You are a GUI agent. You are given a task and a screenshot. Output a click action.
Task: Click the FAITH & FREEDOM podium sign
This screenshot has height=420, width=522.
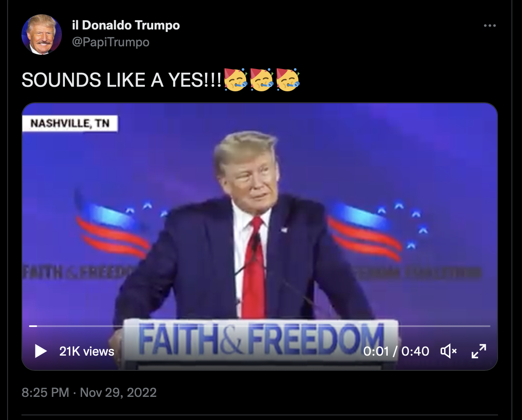261,339
